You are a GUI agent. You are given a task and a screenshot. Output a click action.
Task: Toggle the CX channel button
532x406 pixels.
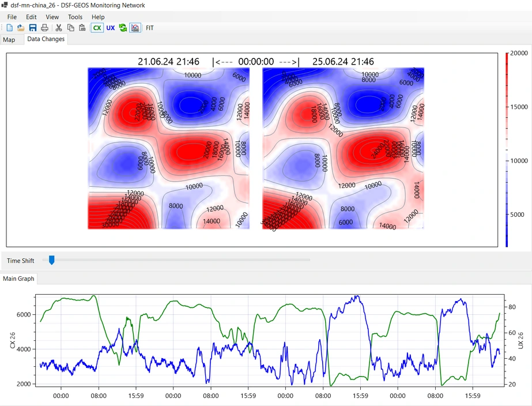click(x=97, y=28)
